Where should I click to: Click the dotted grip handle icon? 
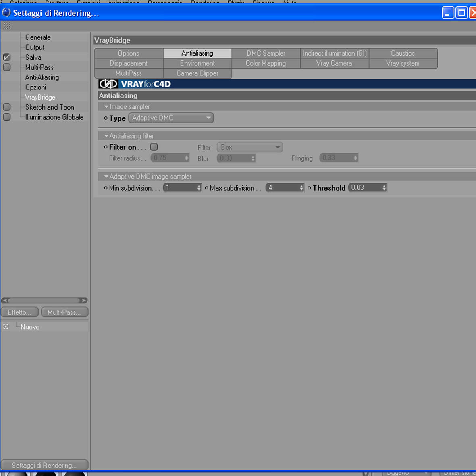pos(7,26)
